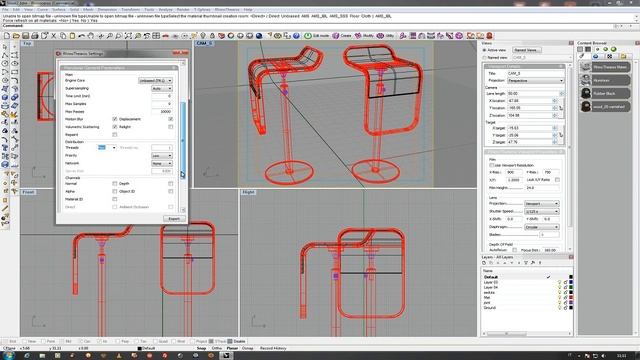Click the light bulb Hide icon
Image resolution: width=640 pixels, height=360 pixels.
coord(203,36)
